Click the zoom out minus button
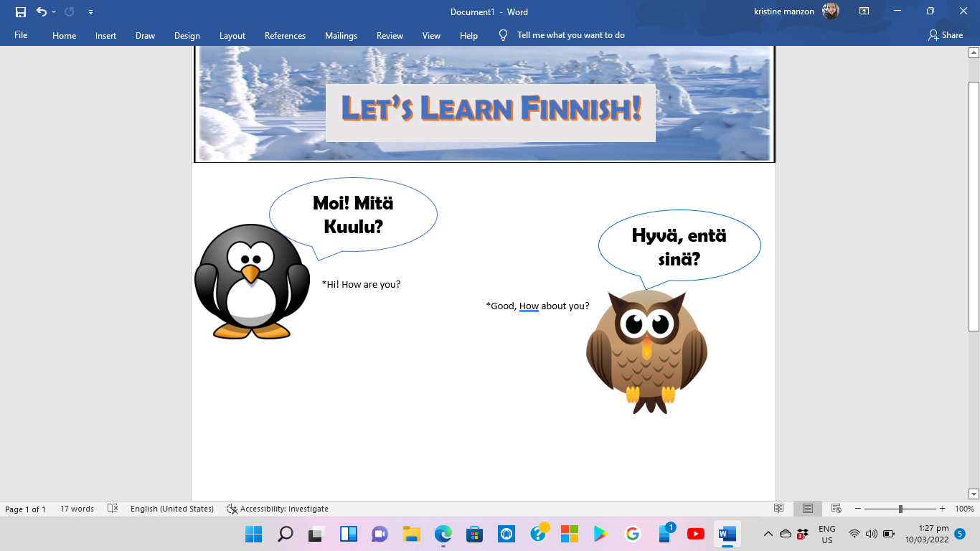Image resolution: width=980 pixels, height=551 pixels. click(857, 509)
